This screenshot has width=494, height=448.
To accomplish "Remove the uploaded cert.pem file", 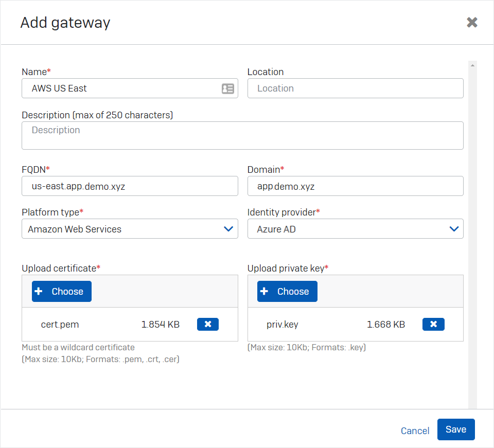I will point(207,324).
